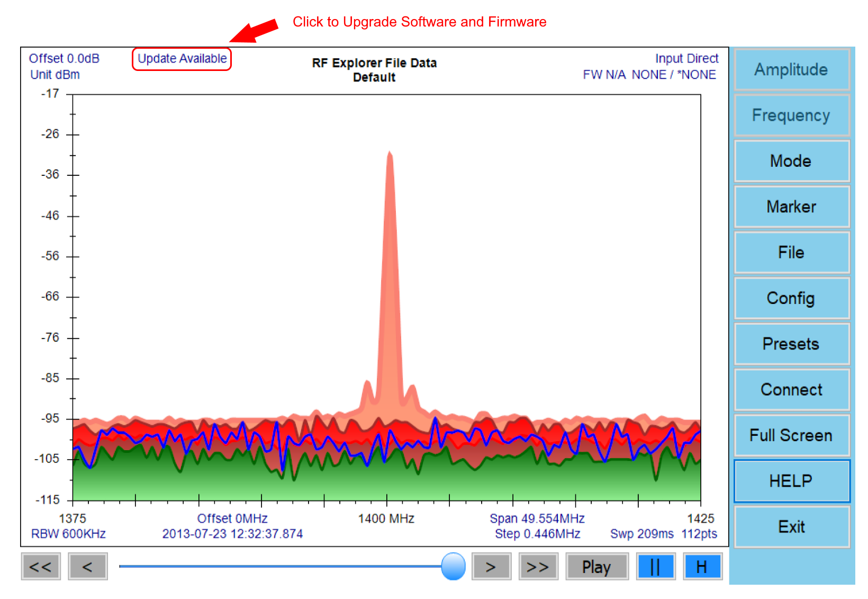Toggle the H hold button
Screen dimensions: 868x599
(x=702, y=567)
